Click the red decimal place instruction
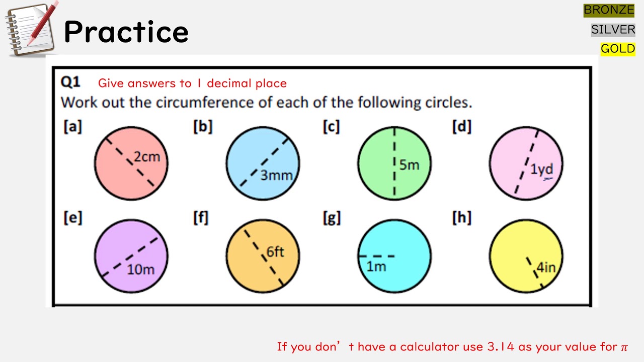The image size is (644, 362). pos(192,83)
